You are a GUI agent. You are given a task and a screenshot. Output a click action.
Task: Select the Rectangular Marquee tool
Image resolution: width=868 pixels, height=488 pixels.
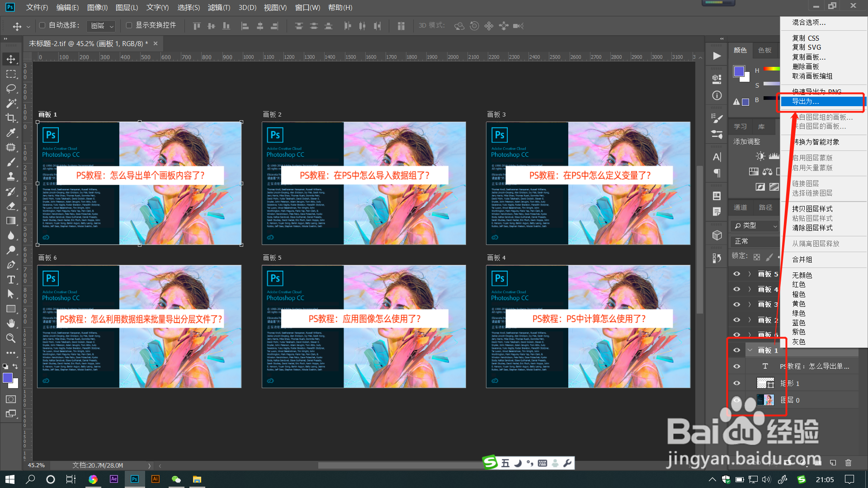pyautogui.click(x=11, y=74)
